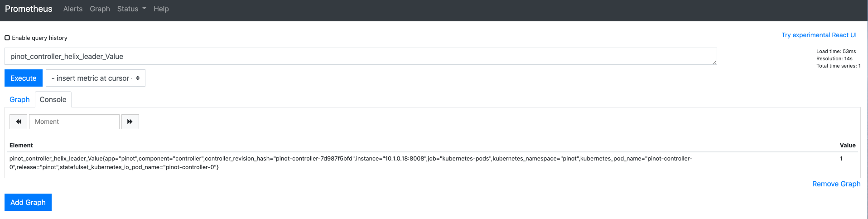The height and width of the screenshot is (219, 868).
Task: Open the insert metric at cursor dropdown
Action: (96, 78)
